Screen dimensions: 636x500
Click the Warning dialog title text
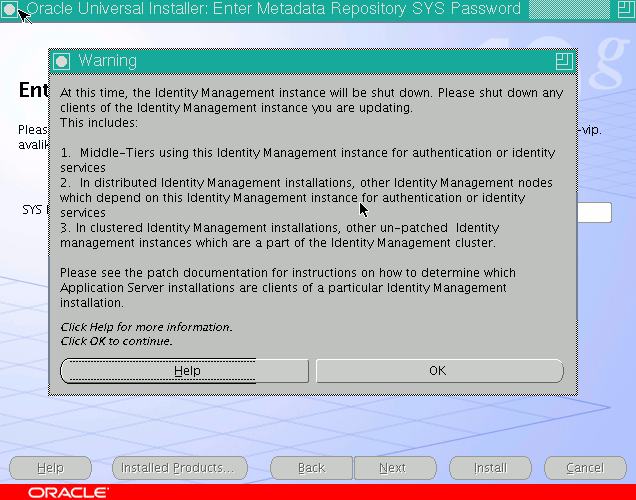point(107,61)
